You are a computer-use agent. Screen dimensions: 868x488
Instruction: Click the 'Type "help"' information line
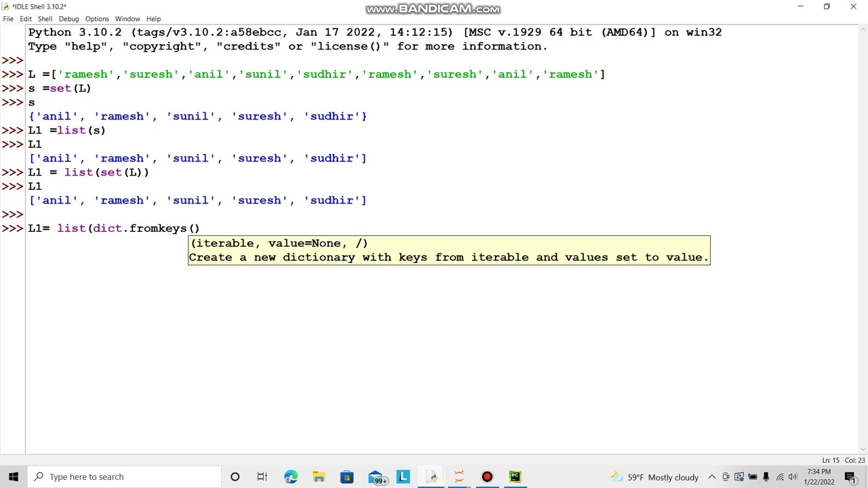[288, 46]
